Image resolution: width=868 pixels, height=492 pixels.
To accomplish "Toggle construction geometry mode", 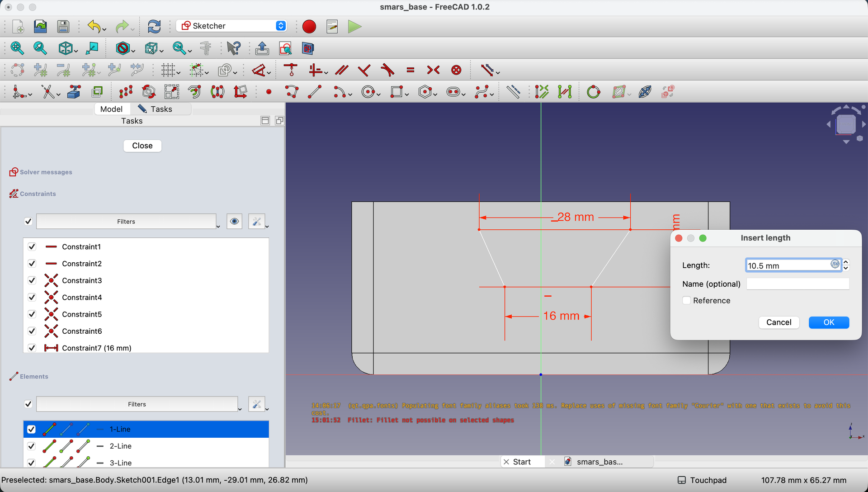I will pos(513,92).
